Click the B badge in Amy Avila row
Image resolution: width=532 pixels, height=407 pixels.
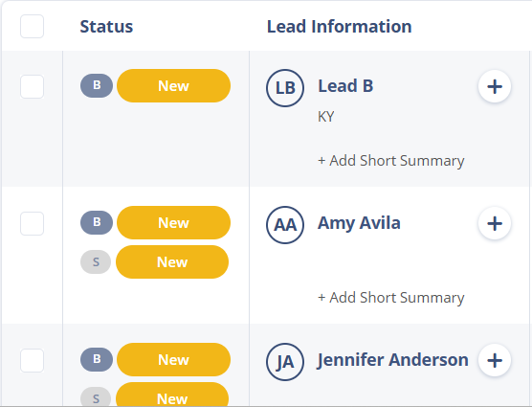[97, 223]
